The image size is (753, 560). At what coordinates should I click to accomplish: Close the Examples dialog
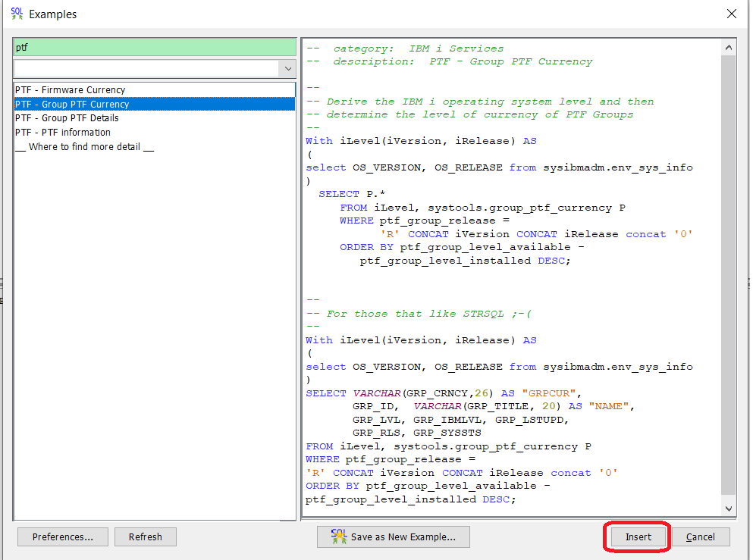pos(732,14)
